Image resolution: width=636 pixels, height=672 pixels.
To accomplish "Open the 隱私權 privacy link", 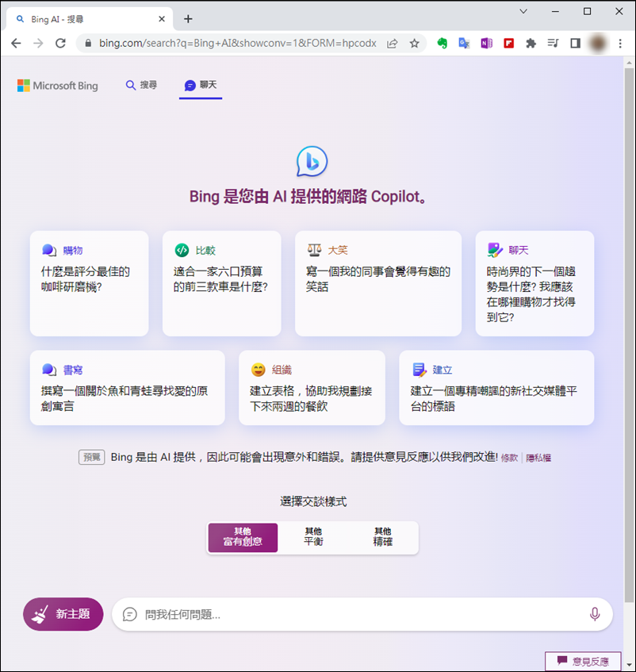I will [x=538, y=458].
